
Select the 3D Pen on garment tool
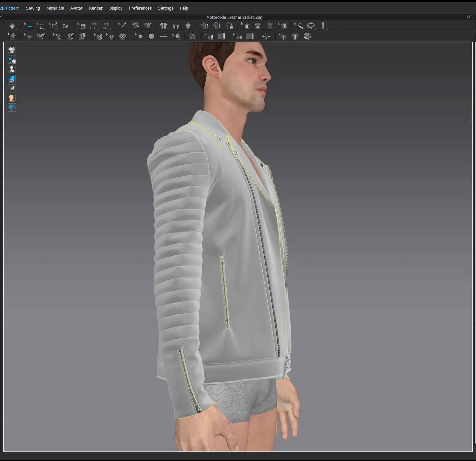point(41,36)
